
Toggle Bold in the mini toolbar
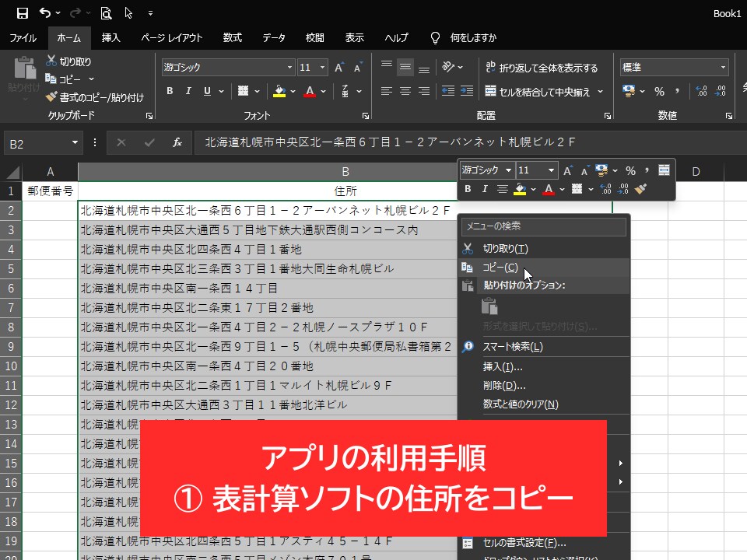[x=468, y=189]
